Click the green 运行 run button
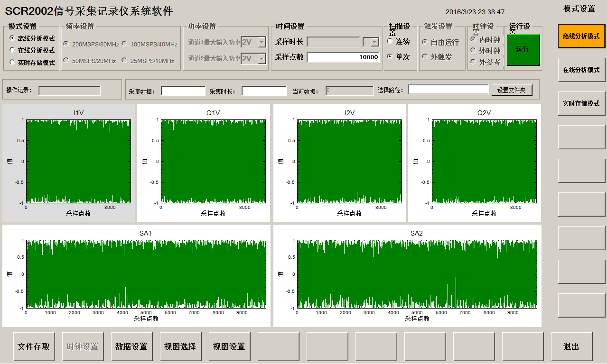Screen dimensions: 607x364 point(523,49)
